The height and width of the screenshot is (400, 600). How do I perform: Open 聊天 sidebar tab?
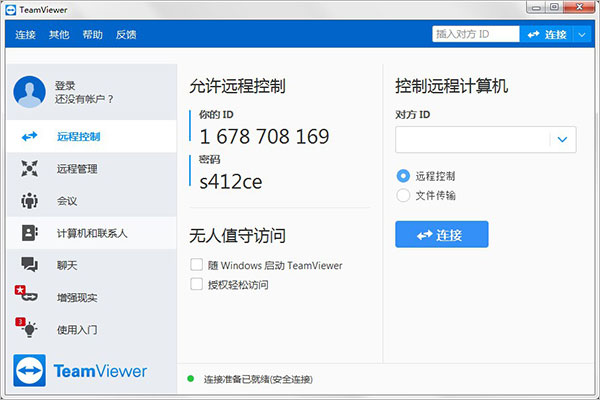pyautogui.click(x=91, y=265)
